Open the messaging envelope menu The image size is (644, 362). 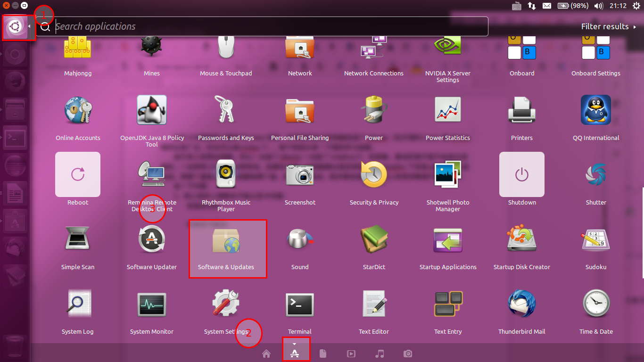click(x=547, y=6)
